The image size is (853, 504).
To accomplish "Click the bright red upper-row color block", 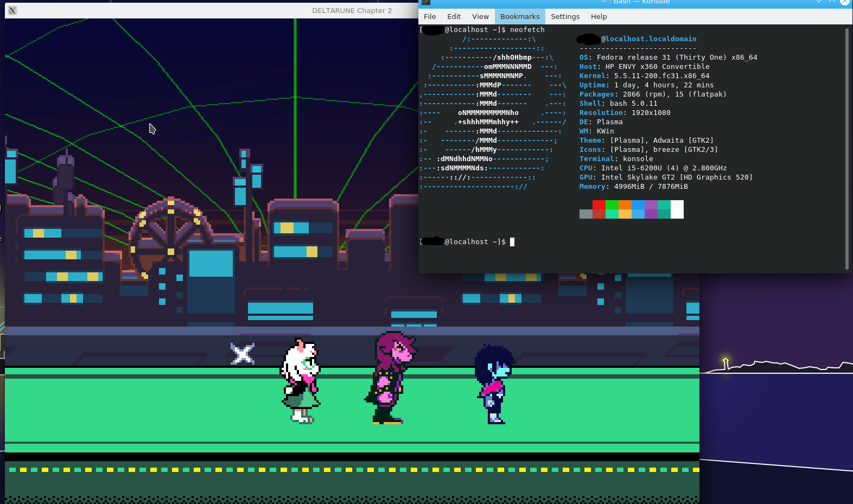I will [x=599, y=205].
